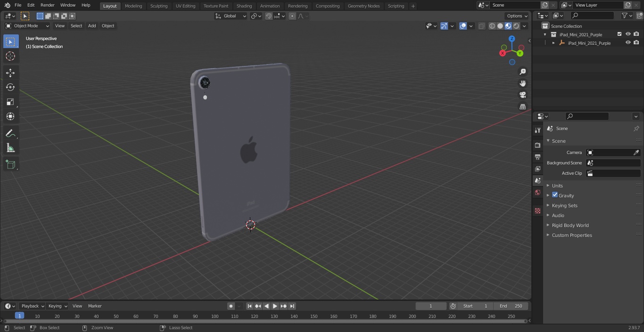Activate the Rotate tool
The height and width of the screenshot is (332, 644).
[x=10, y=87]
